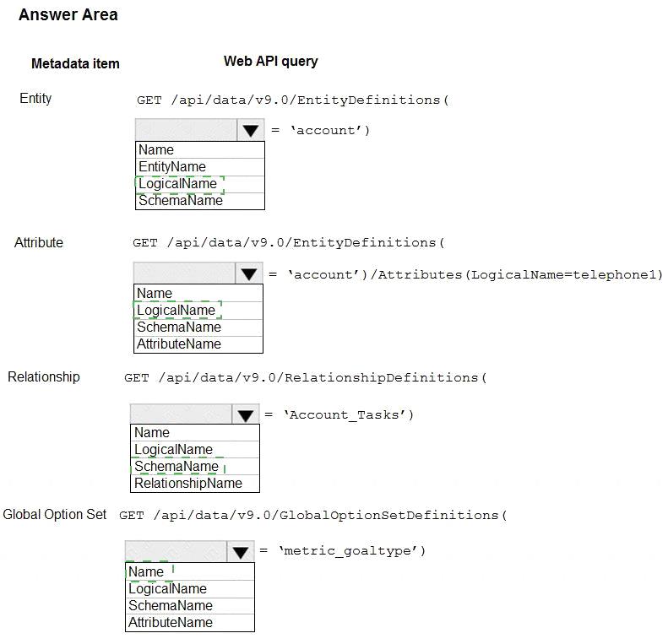Image resolution: width=668 pixels, height=644 pixels.
Task: Choose EntityName option under Entity
Action: point(200,167)
